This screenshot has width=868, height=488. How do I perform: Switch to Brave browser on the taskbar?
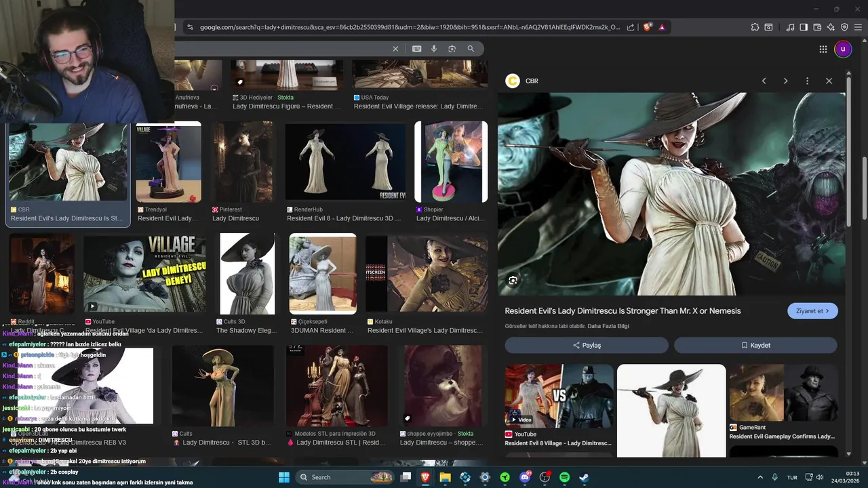[x=425, y=477]
